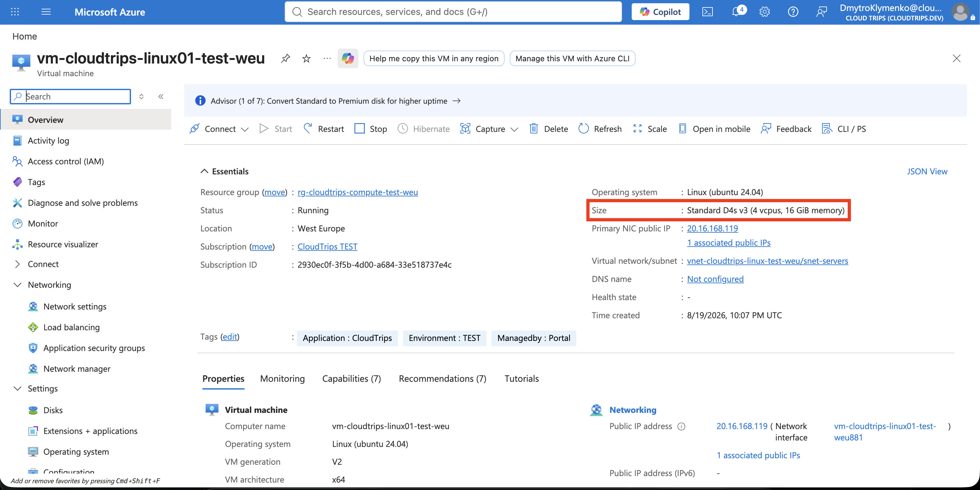
Task: Open the Azure portal apps grid icon
Action: pyautogui.click(x=15, y=12)
